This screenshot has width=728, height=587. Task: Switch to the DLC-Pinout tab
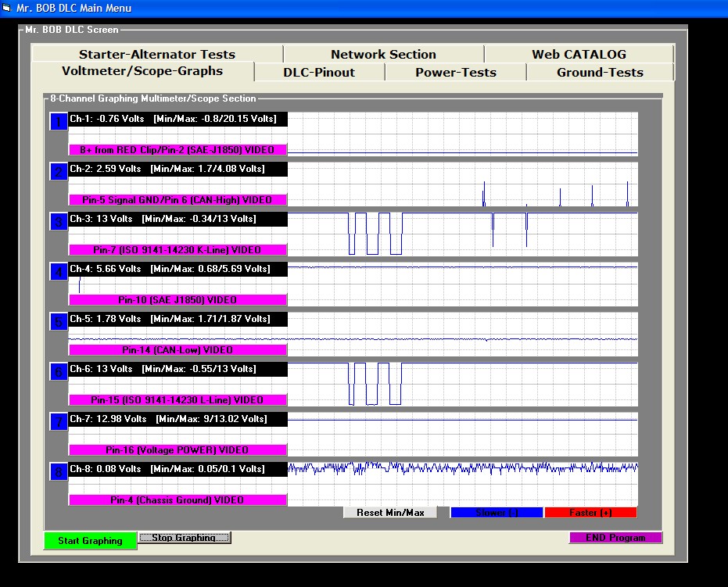(x=319, y=73)
